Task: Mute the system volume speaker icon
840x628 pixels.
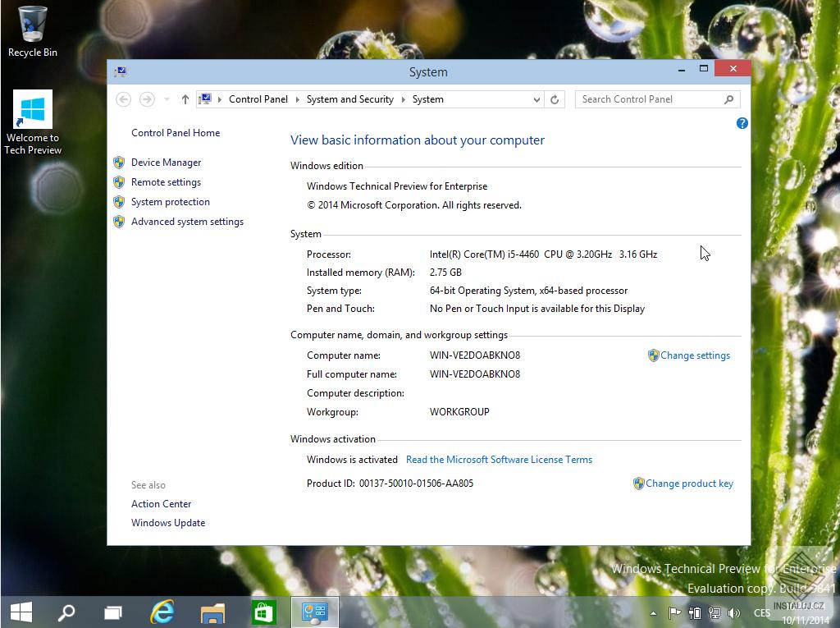Action: tap(734, 612)
